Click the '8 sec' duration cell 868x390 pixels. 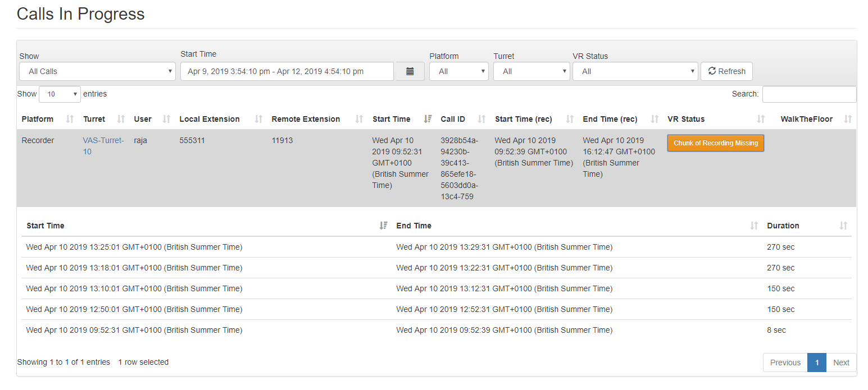pos(776,330)
